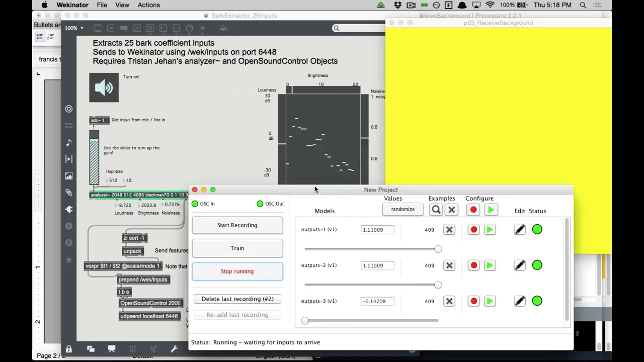Open Spotlight search in the menu bar

[x=583, y=5]
